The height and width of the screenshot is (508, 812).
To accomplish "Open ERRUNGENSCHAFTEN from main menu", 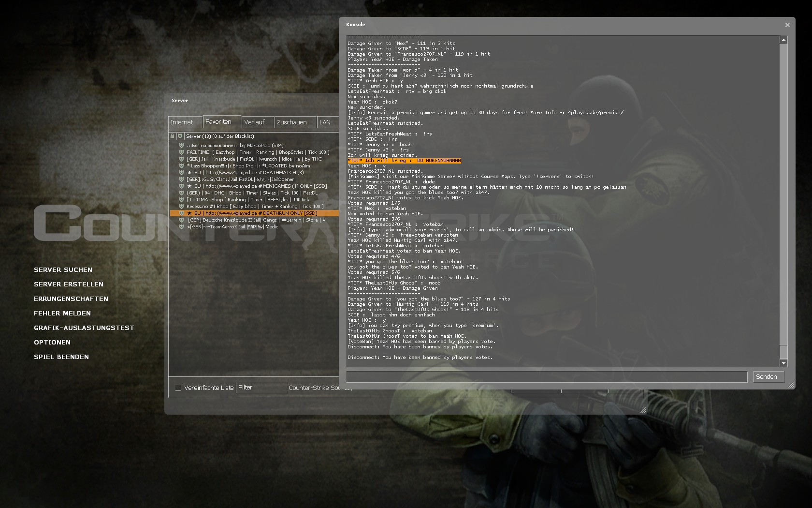I will click(71, 299).
